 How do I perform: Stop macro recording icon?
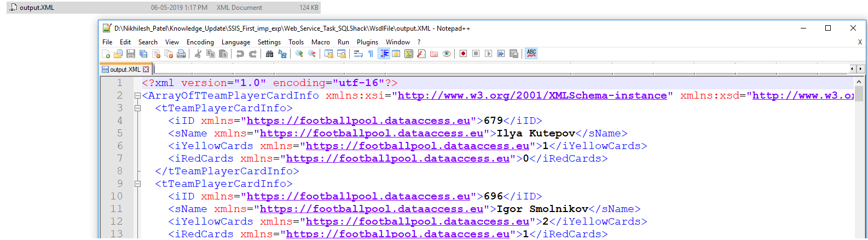[x=476, y=54]
